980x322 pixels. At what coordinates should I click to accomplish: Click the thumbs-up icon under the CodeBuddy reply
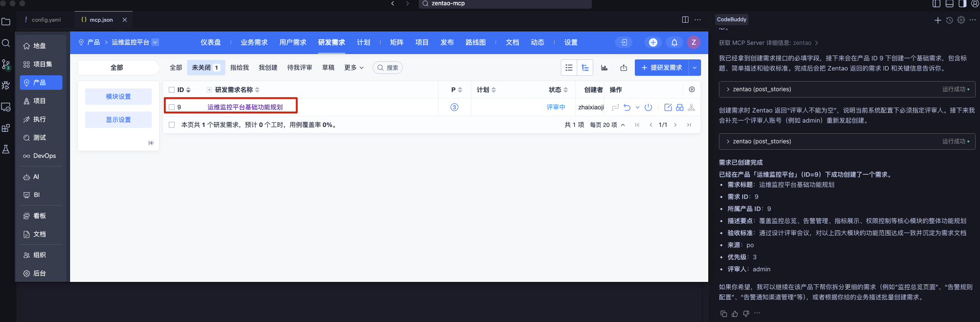point(734,314)
